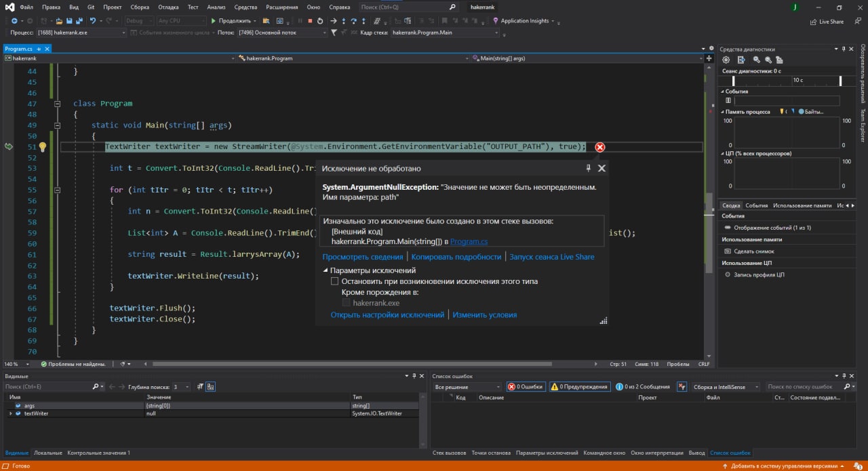Toggle the '0 Ошибки' errors filter

[x=526, y=387]
